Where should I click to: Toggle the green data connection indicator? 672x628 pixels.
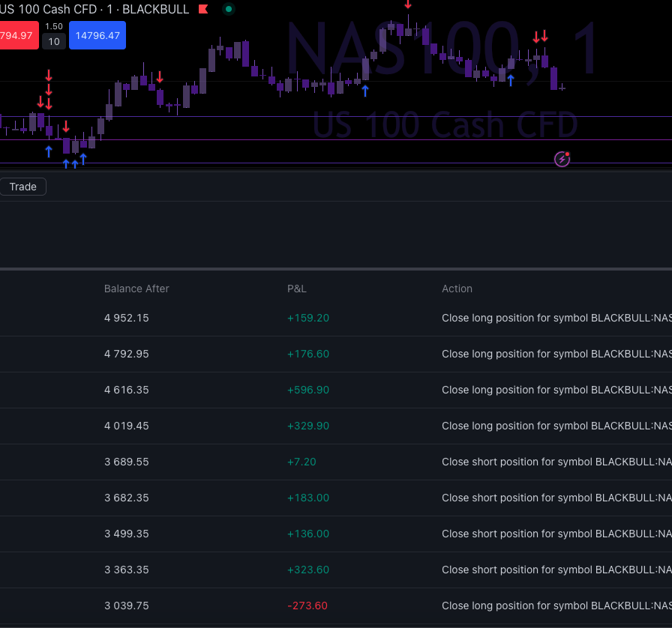click(x=228, y=9)
